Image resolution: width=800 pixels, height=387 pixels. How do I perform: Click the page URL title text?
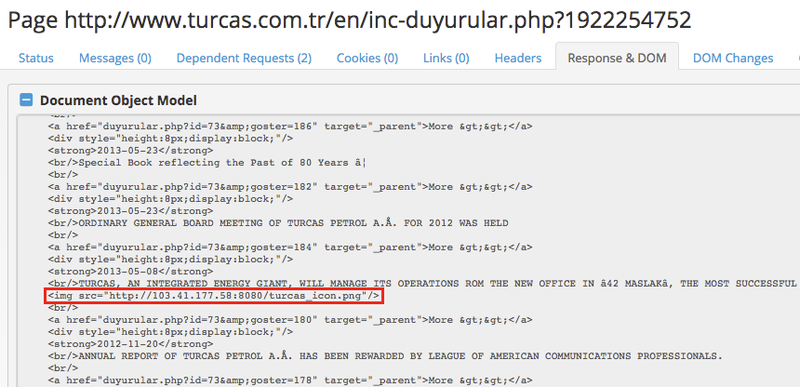point(349,20)
